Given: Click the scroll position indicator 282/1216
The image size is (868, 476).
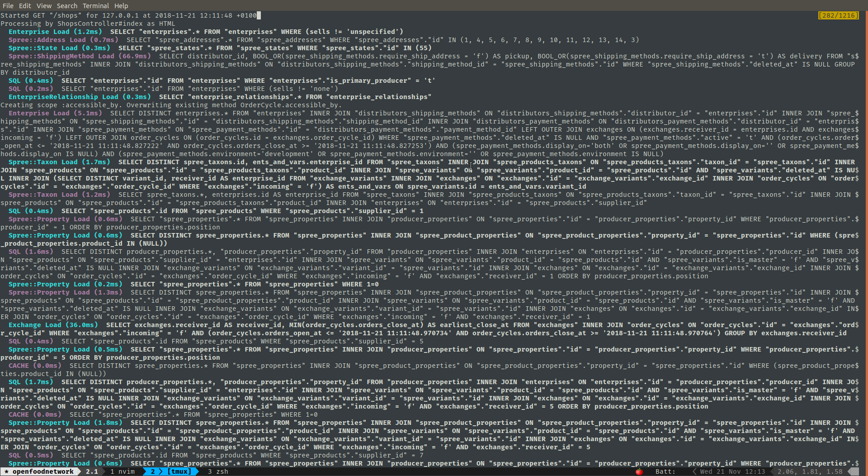Looking at the screenshot, I should [839, 15].
